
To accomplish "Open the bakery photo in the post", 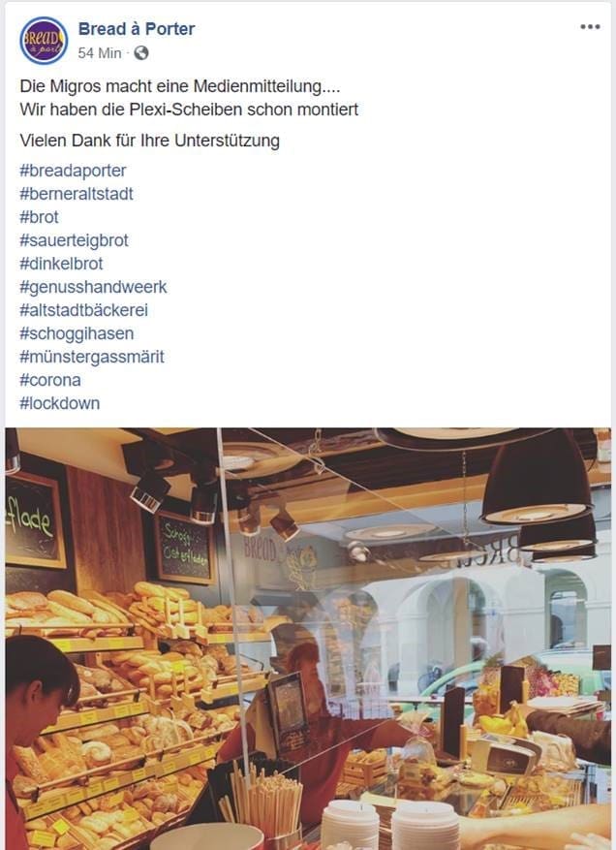I will tap(308, 639).
